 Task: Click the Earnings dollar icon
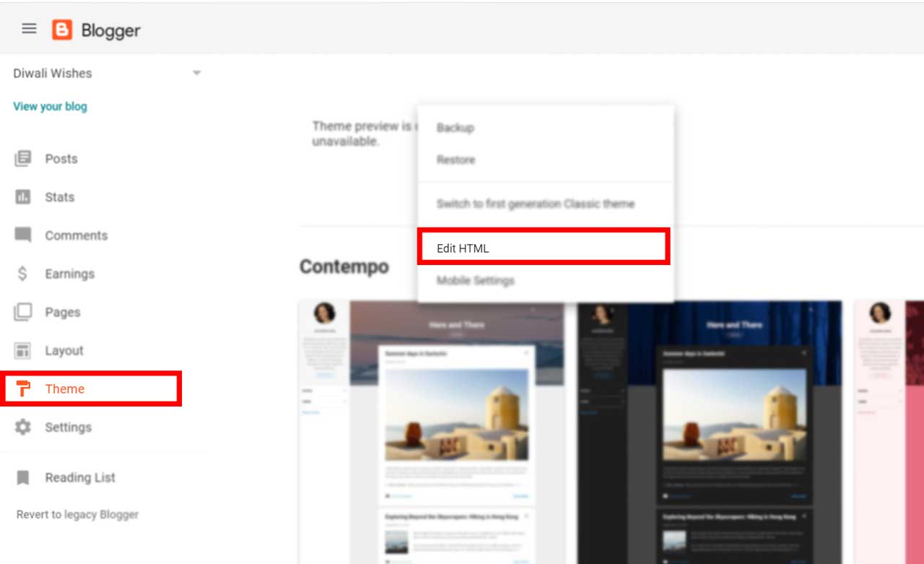coord(22,274)
